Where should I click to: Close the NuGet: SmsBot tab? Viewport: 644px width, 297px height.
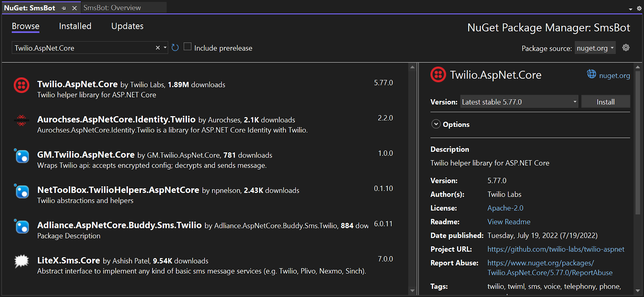(x=74, y=8)
